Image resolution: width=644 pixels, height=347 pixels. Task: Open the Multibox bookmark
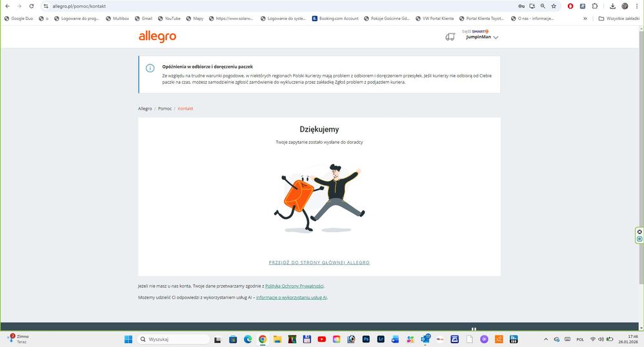(x=117, y=19)
